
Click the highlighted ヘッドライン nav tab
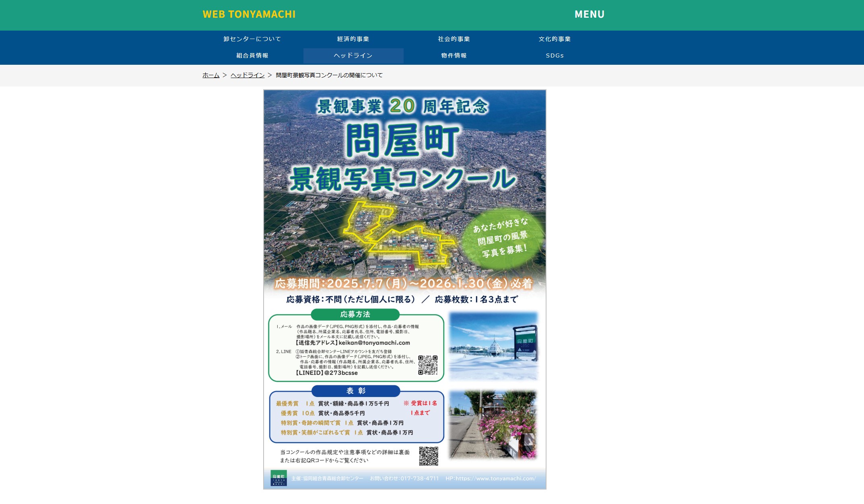pos(353,56)
